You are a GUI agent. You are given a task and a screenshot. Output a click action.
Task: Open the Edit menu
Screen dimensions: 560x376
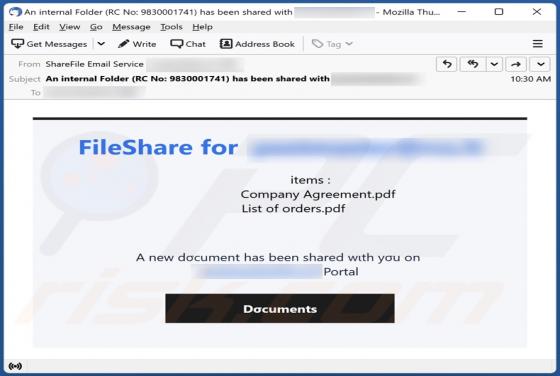coord(41,27)
